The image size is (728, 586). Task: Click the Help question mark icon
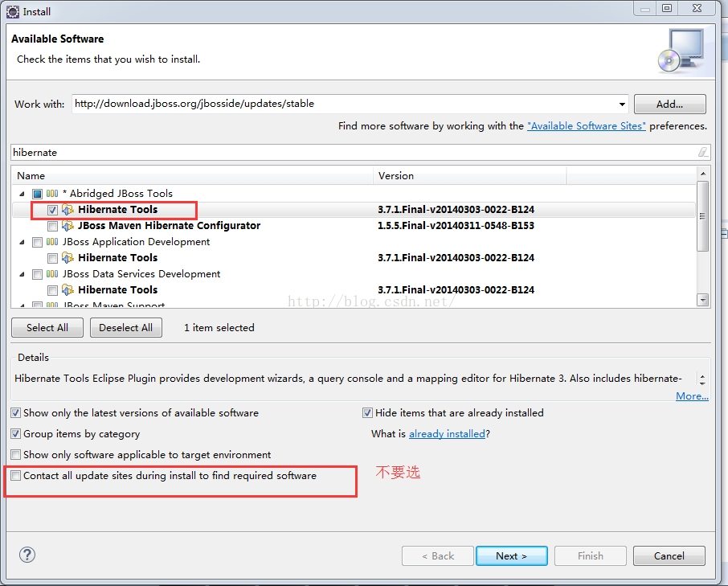click(27, 555)
